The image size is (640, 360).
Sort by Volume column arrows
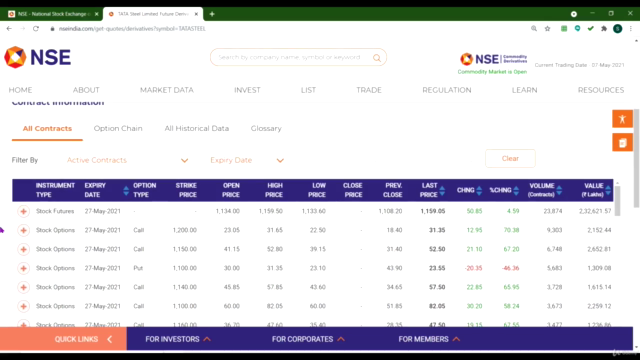click(559, 190)
